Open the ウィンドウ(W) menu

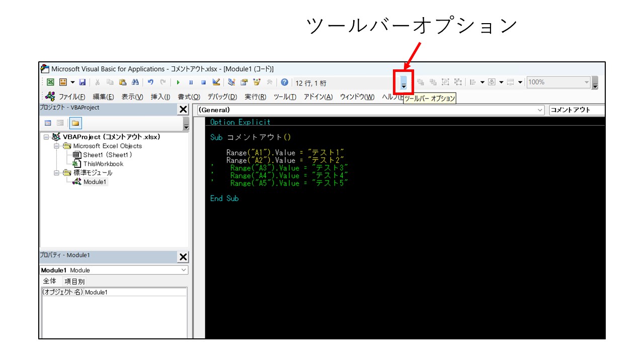[x=357, y=97]
